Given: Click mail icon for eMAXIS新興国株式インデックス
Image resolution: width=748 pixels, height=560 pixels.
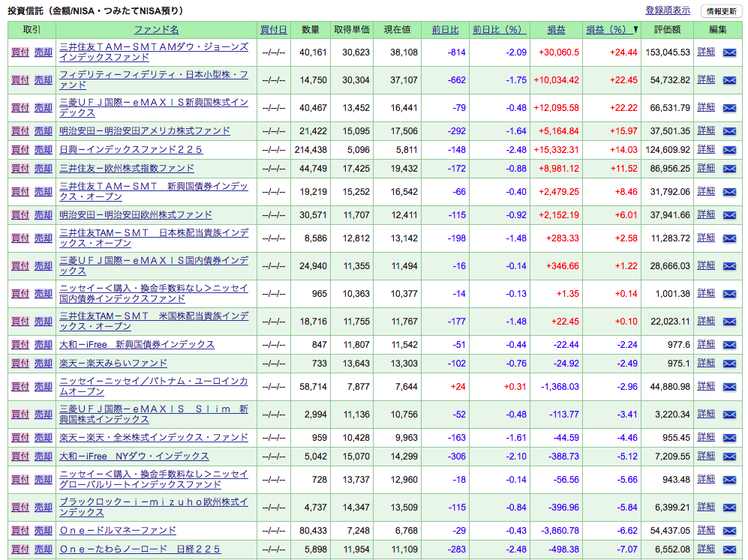Looking at the screenshot, I should (729, 108).
